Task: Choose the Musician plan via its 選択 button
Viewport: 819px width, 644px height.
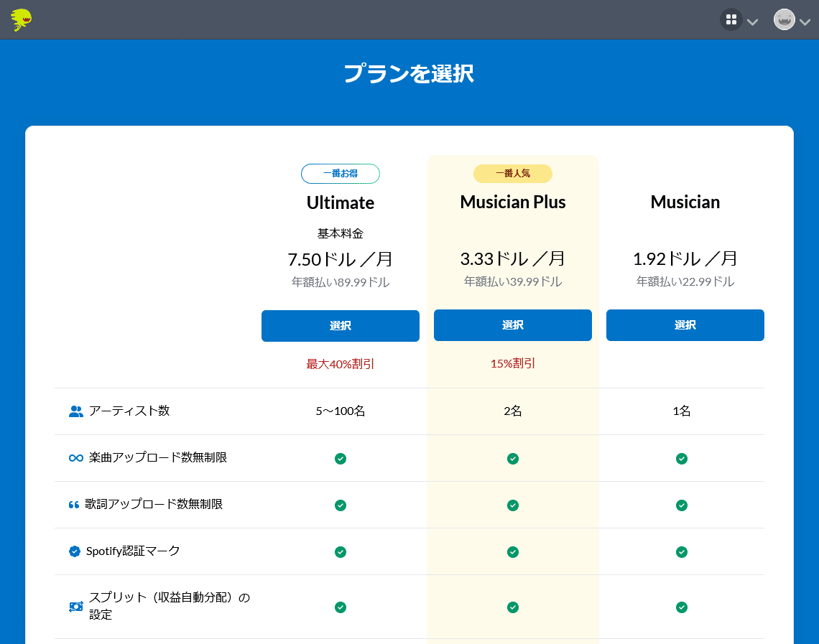Action: [685, 325]
